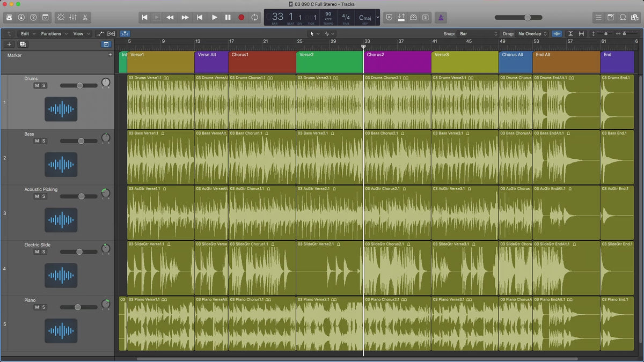Open Smart Controls in the control bar
Viewport: 644px width, 362px height.
60,17
